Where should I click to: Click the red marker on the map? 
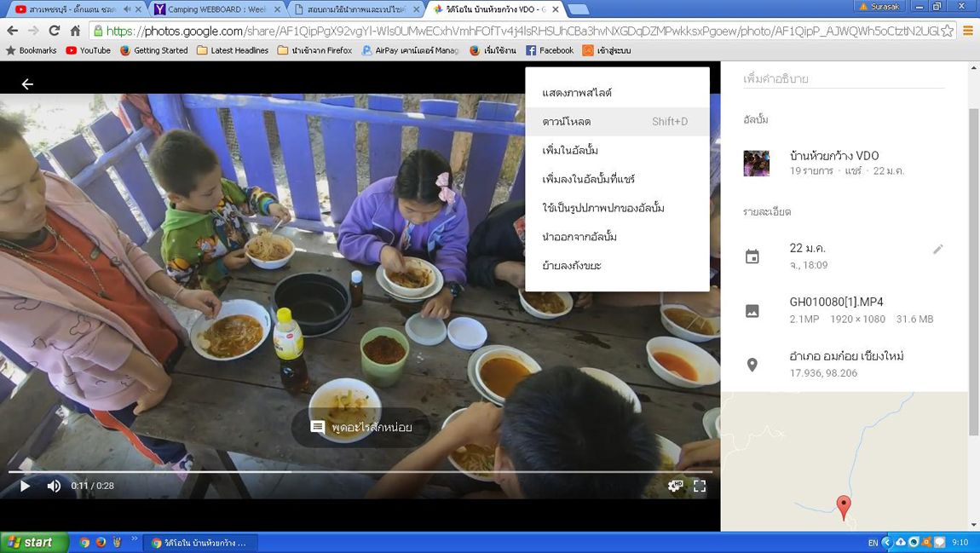[x=843, y=507]
